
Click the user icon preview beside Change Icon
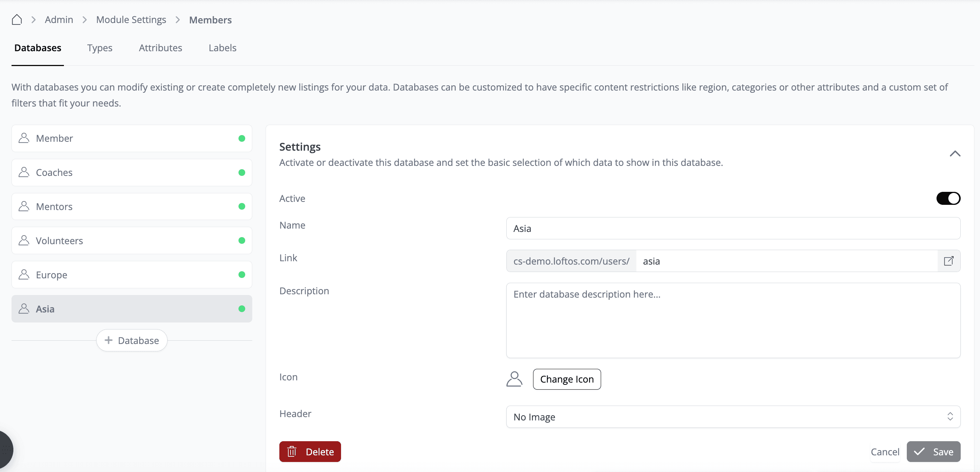[514, 379]
